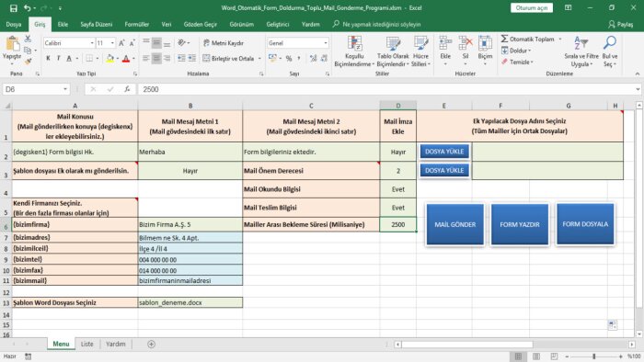Open the Calibri font name dropdown
The height and width of the screenshot is (362, 644).
[x=92, y=43]
